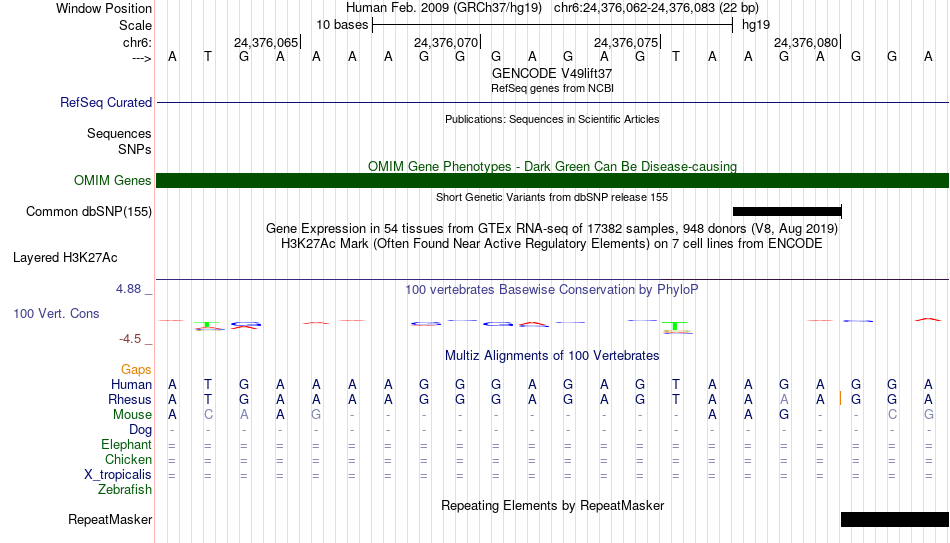Viewport: 950px width, 543px height.
Task: Click the Layered H3K27Ac track label
Action: (65, 258)
